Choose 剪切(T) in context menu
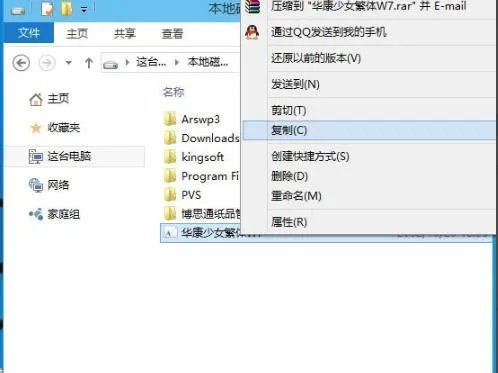The width and height of the screenshot is (498, 373). point(369,110)
